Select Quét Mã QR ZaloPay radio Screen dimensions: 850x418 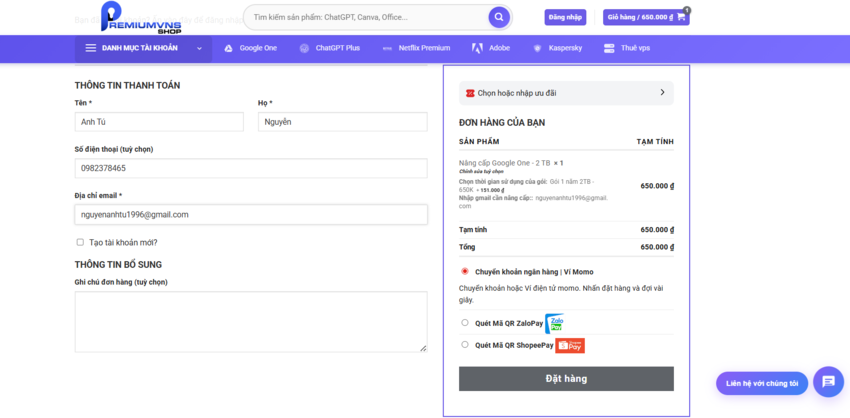(465, 323)
